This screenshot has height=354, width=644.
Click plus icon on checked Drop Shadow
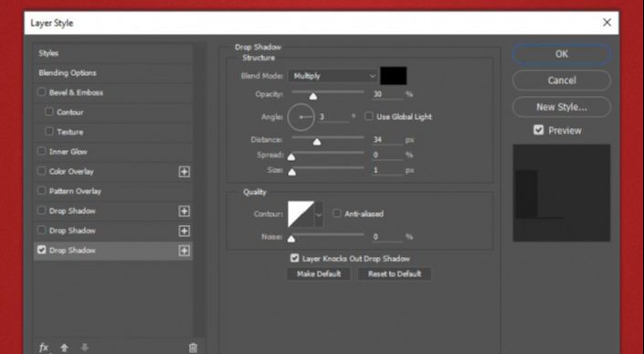coord(184,251)
